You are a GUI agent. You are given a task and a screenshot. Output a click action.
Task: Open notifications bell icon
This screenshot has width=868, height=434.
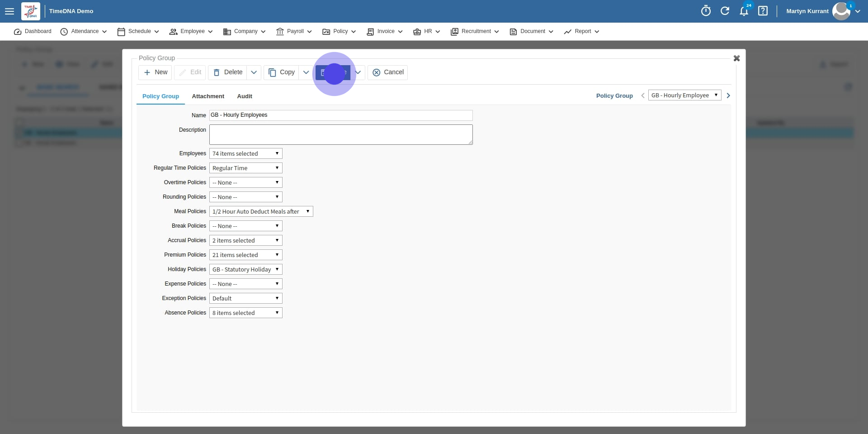tap(744, 11)
